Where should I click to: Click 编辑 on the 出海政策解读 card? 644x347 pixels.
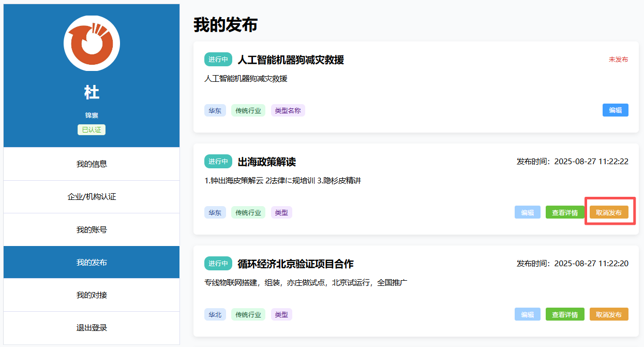pos(527,212)
